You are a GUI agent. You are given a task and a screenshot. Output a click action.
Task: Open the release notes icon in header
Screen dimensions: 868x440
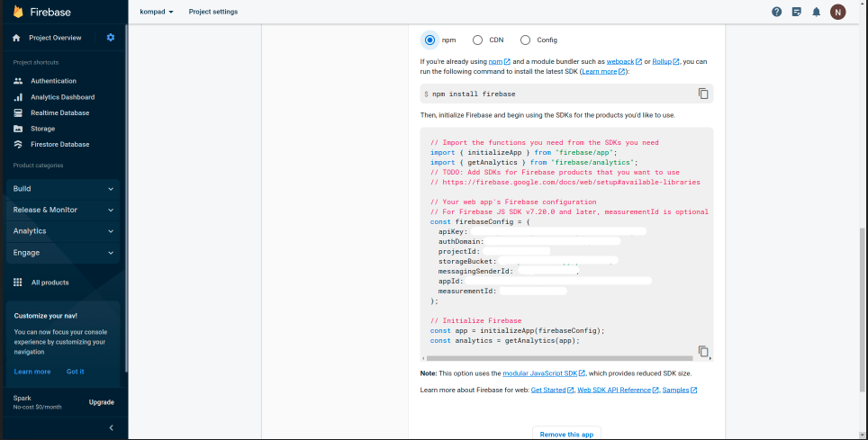(x=796, y=12)
